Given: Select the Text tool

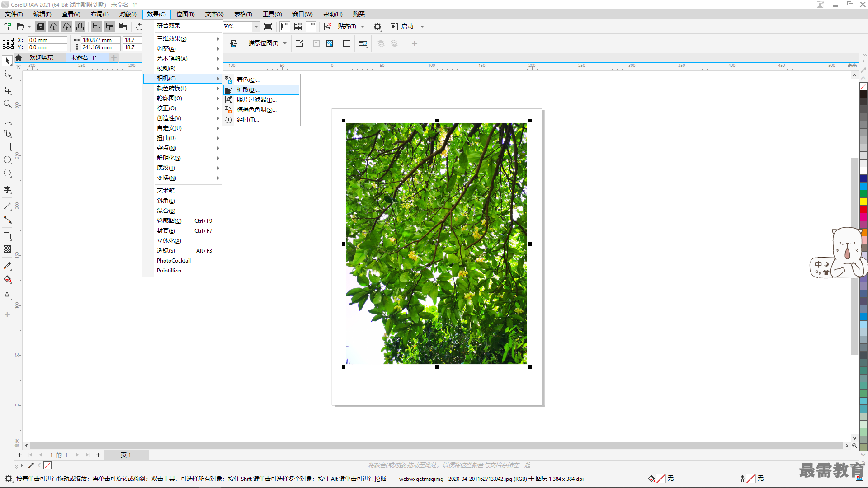Looking at the screenshot, I should 7,190.
